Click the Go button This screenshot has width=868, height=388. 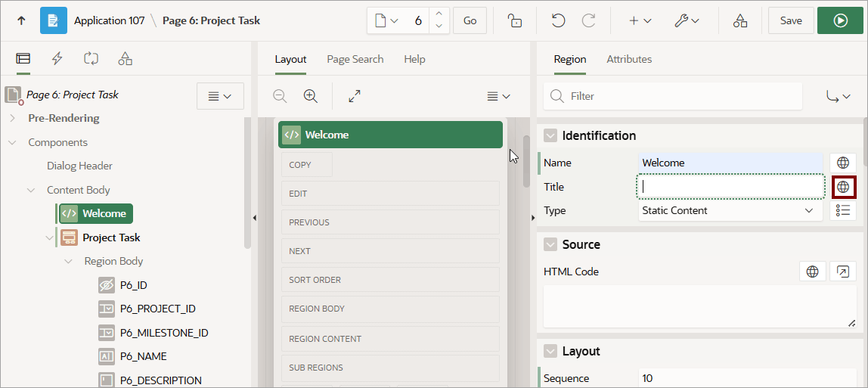click(470, 20)
